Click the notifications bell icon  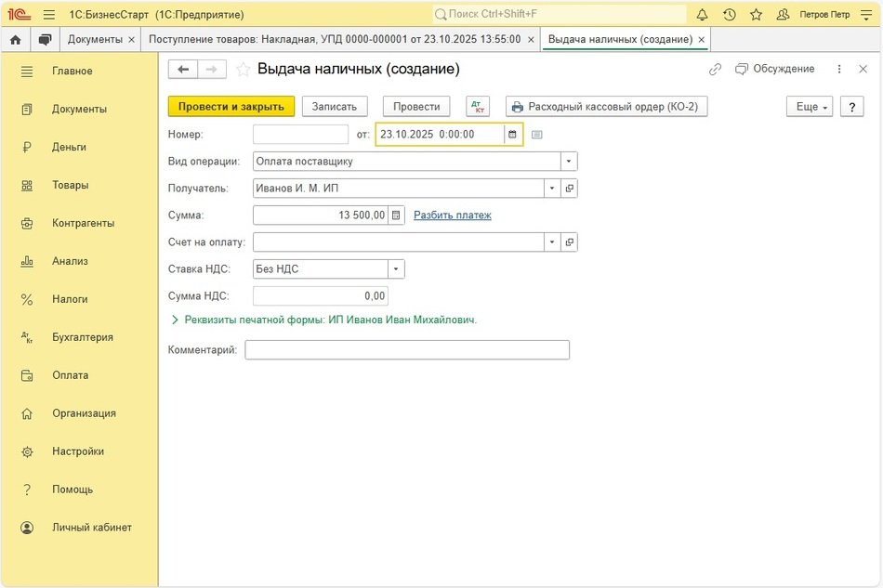pyautogui.click(x=702, y=15)
